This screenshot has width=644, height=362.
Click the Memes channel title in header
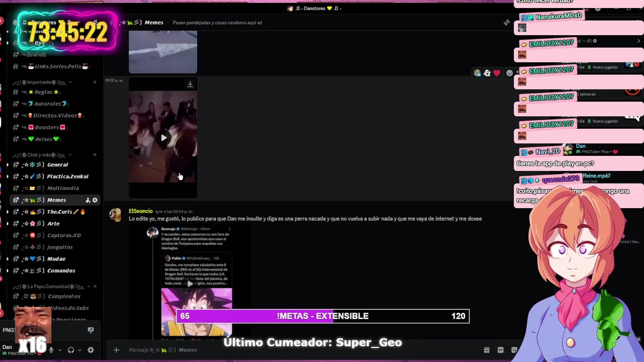pos(154,23)
